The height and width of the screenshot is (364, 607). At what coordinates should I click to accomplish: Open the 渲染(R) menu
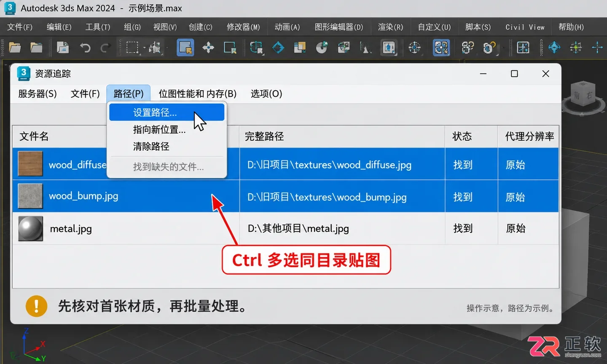(390, 27)
